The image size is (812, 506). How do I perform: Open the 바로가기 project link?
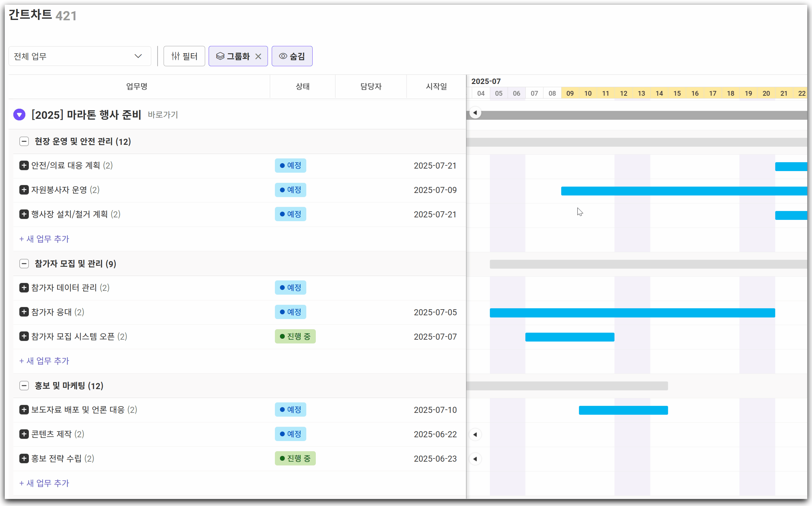click(163, 115)
